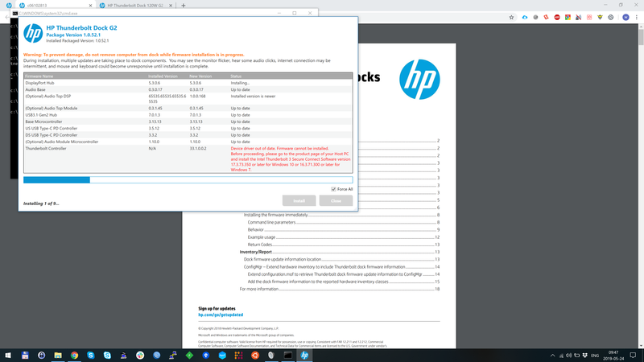
Task: Click the grey circular knot extension icon
Action: pyautogui.click(x=611, y=17)
